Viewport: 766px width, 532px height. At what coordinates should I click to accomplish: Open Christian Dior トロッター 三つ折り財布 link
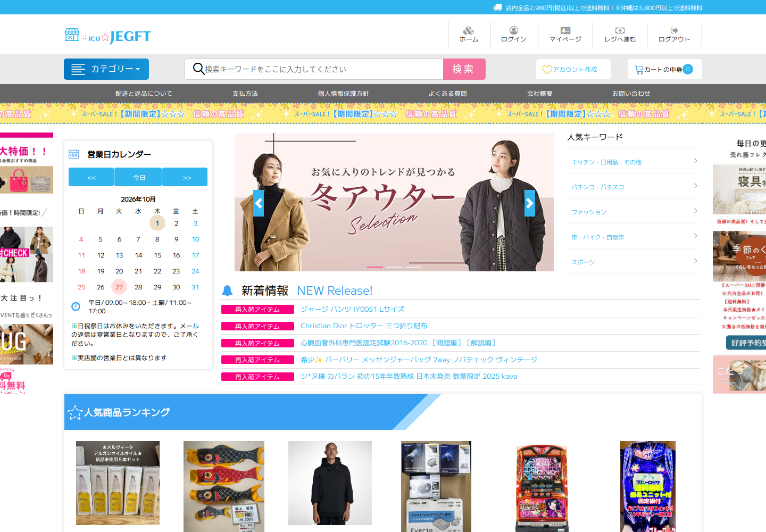(364, 326)
